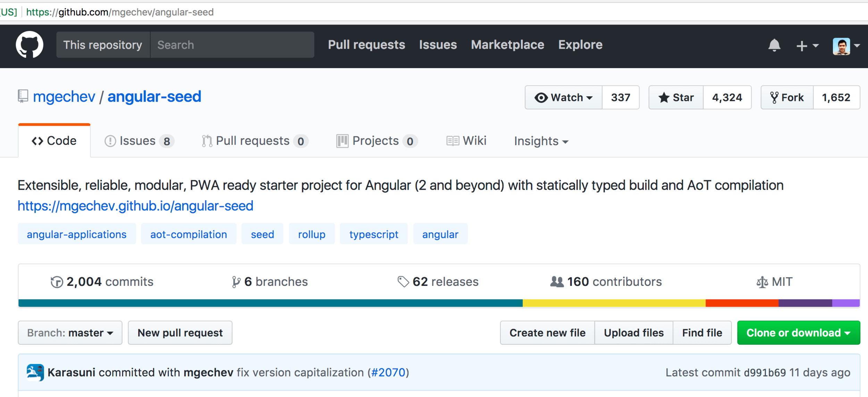Click the releases tag icon
The height and width of the screenshot is (397, 868).
pyautogui.click(x=403, y=282)
